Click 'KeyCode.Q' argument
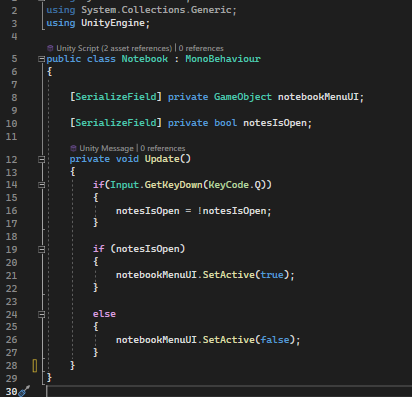The image size is (412, 397). 235,185
